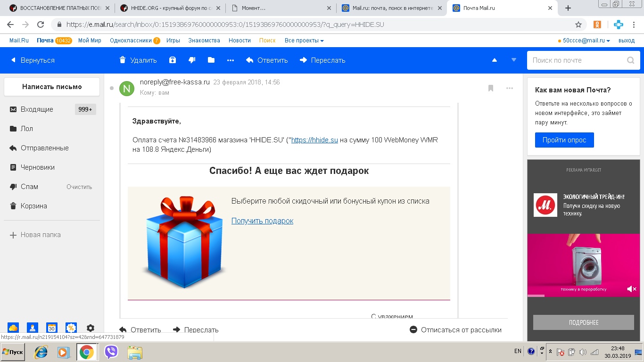Open the EN language indicator in the system tray
Image resolution: width=644 pixels, height=362 pixels.
518,351
